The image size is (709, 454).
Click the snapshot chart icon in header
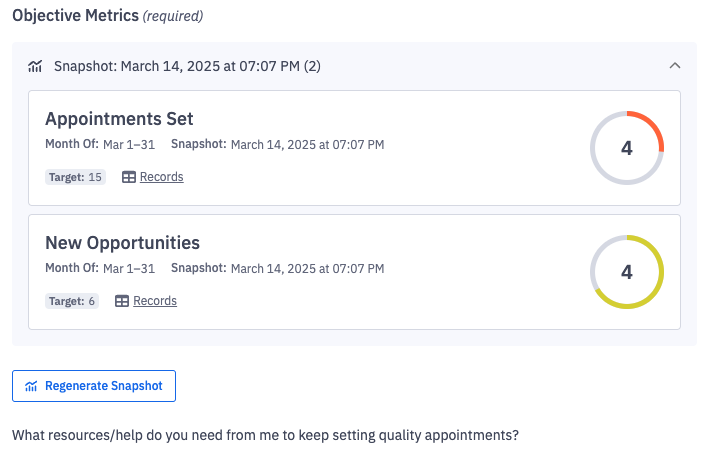[35, 67]
